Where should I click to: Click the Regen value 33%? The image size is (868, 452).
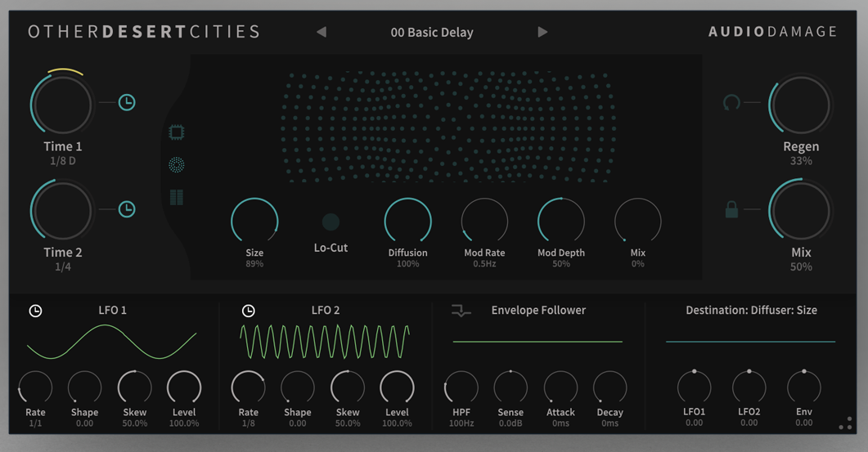tap(801, 161)
